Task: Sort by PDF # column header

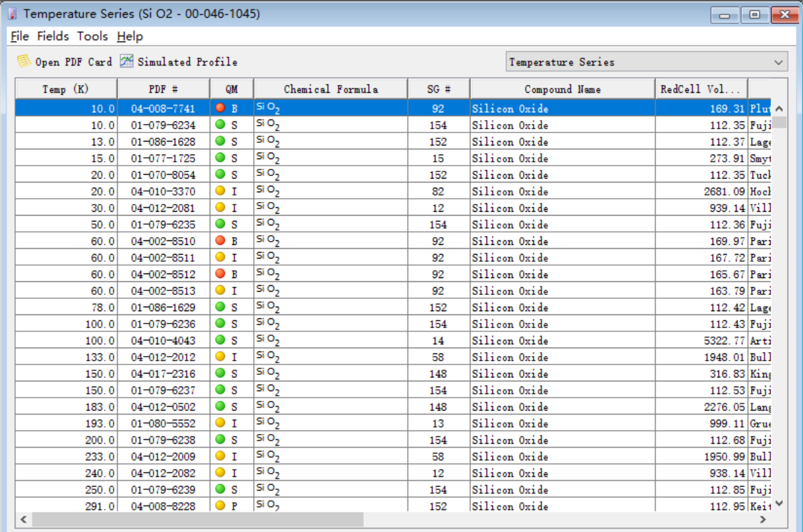Action: [164, 89]
